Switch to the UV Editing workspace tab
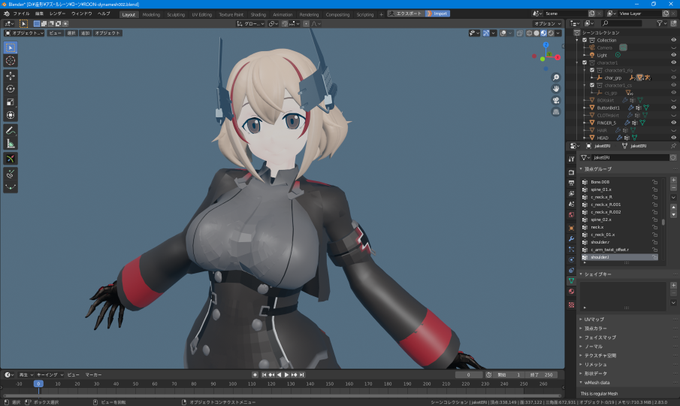The height and width of the screenshot is (406, 680). pyautogui.click(x=202, y=14)
